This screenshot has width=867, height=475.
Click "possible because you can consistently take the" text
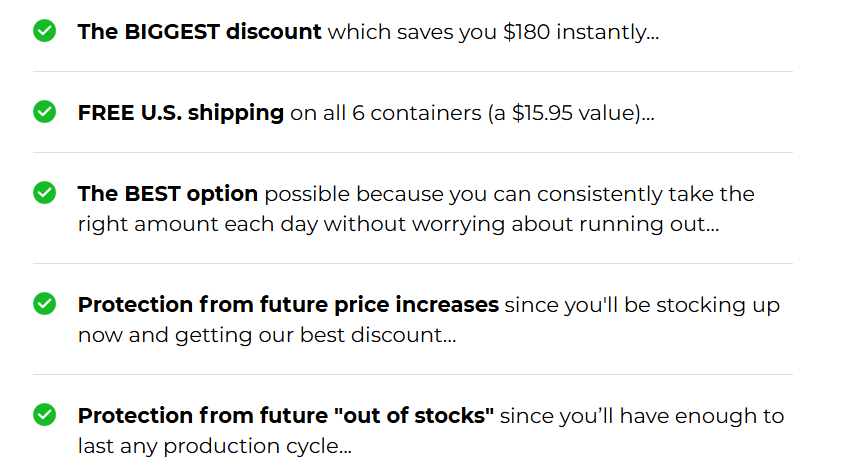click(509, 195)
